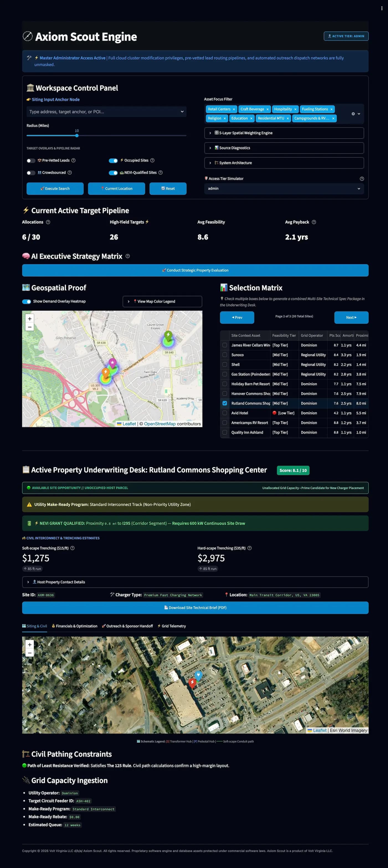Open help icon beside AI Executive Strategy Matrix
Image resolution: width=388 pixels, height=868 pixels.
pyautogui.click(x=128, y=256)
